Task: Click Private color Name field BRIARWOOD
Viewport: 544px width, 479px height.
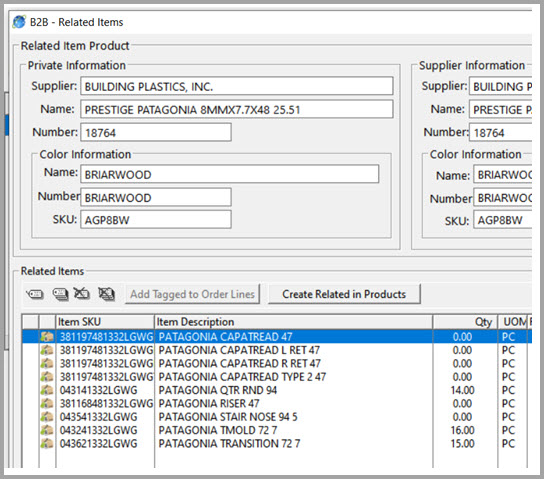Action: pos(230,174)
